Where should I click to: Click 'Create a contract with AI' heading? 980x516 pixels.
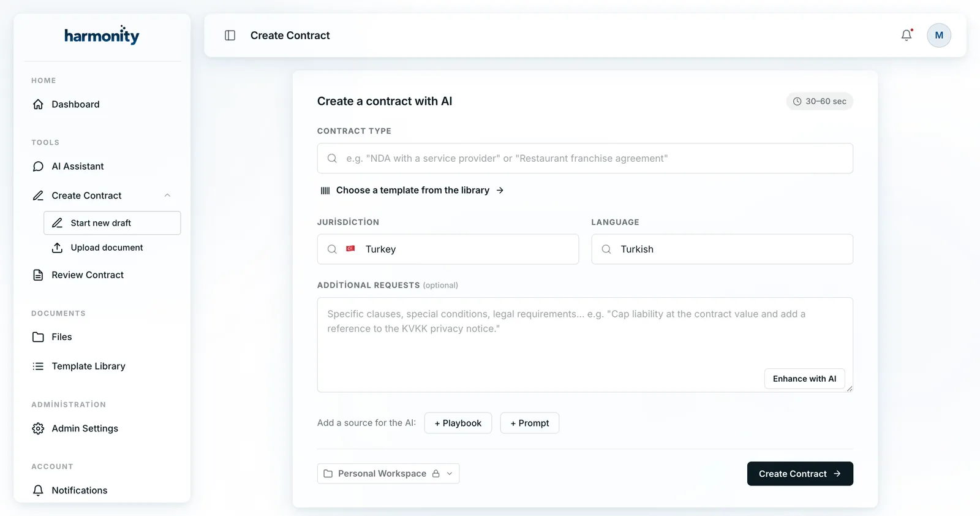pyautogui.click(x=385, y=102)
